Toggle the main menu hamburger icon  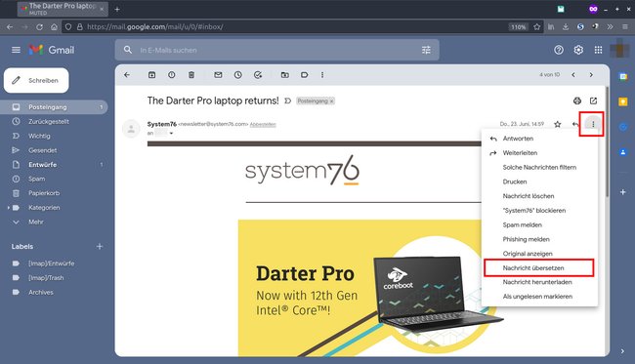point(16,50)
